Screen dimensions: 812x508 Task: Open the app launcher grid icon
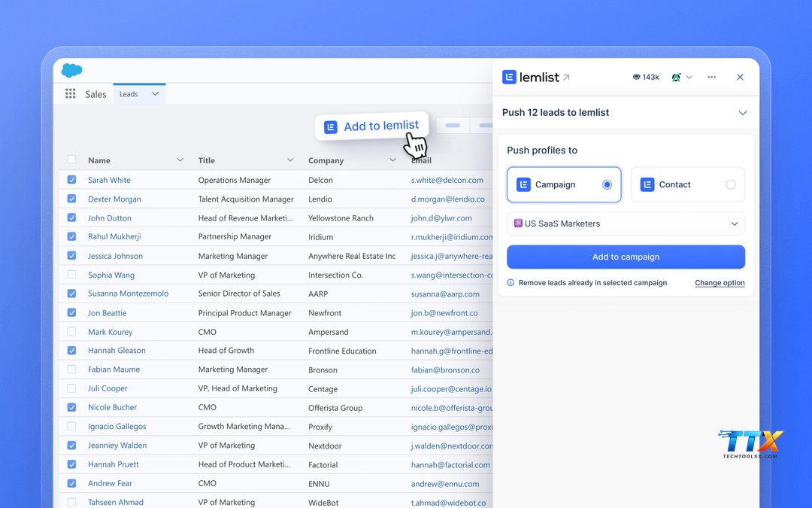pyautogui.click(x=71, y=94)
